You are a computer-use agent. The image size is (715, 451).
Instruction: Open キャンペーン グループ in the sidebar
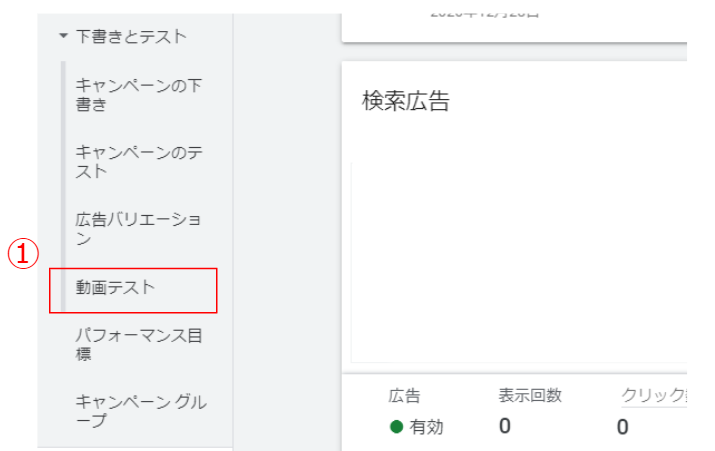coord(140,411)
